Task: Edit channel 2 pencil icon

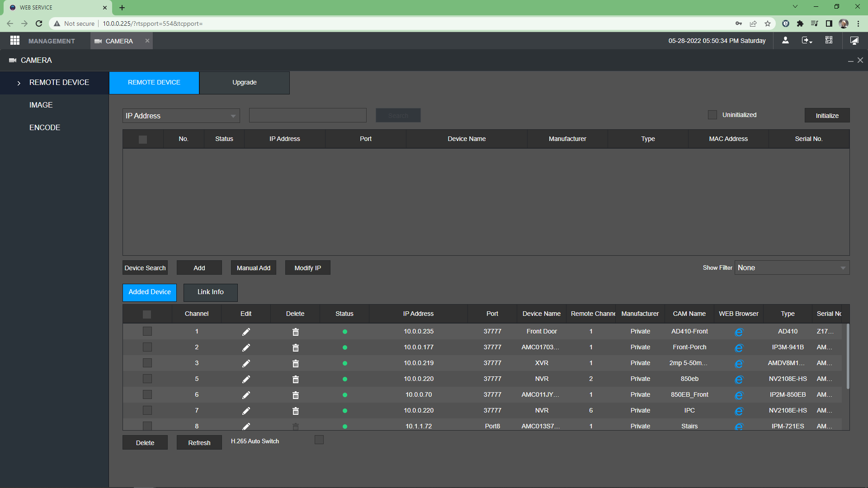Action: tap(246, 347)
